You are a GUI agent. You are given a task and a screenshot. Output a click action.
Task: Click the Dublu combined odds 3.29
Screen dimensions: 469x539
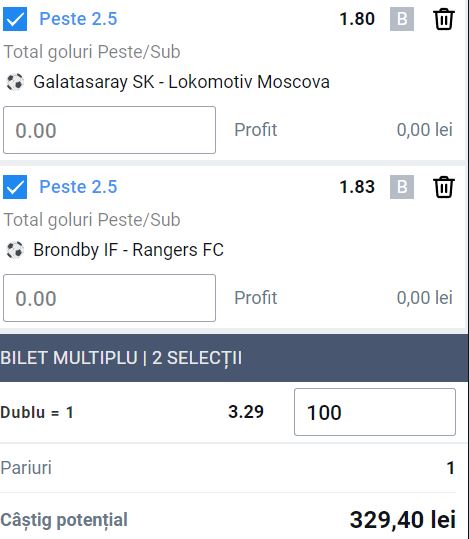click(x=246, y=412)
